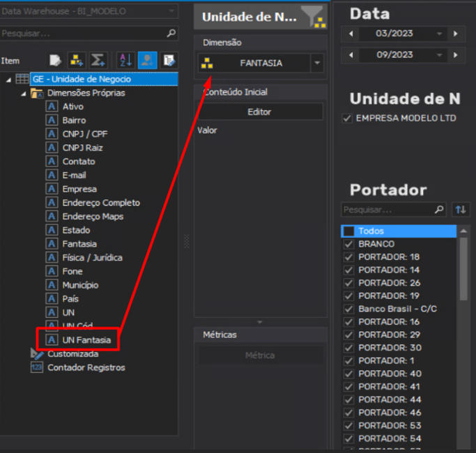The image size is (476, 453).
Task: Click the Customizada pencil icon
Action: (x=37, y=354)
